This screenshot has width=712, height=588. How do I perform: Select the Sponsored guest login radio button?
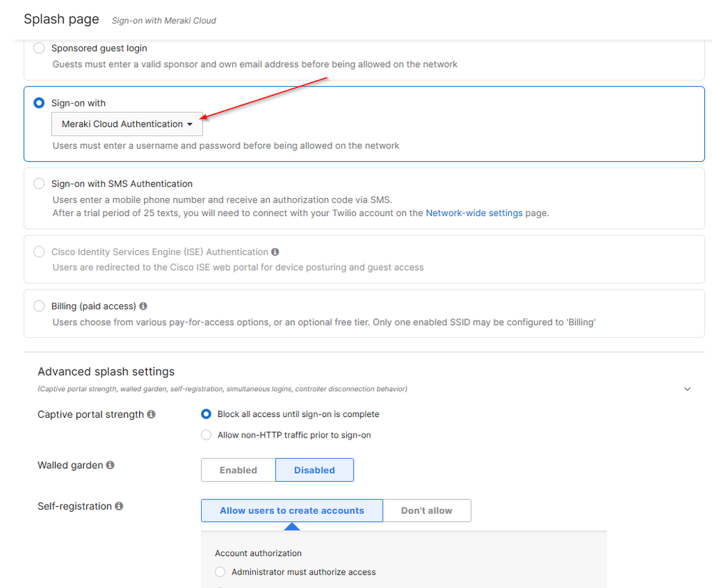point(39,48)
